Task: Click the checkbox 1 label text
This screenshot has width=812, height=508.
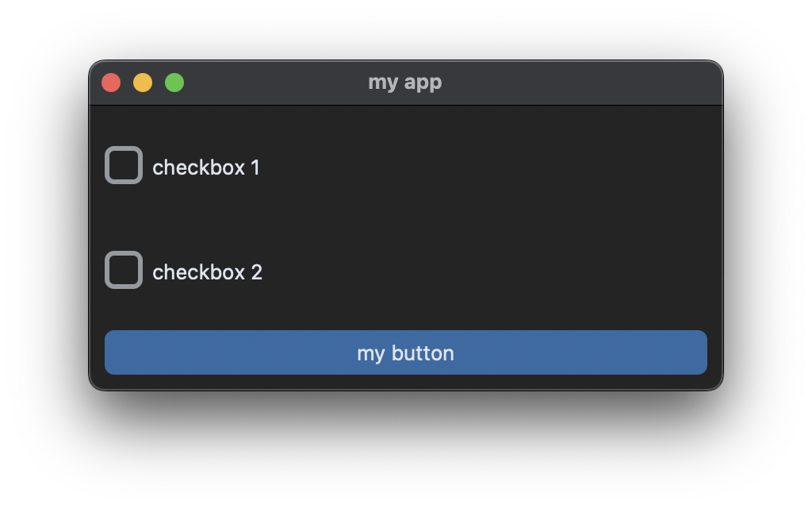Action: click(x=206, y=167)
